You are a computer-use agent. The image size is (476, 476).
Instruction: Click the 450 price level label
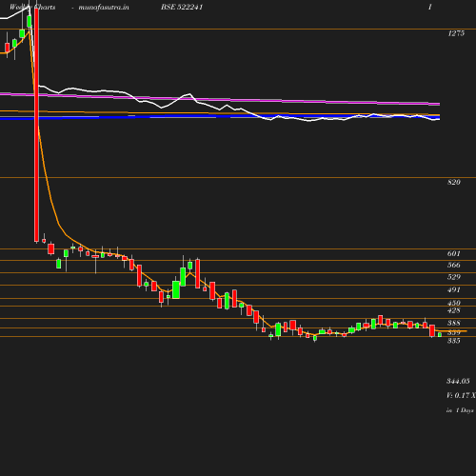point(454,303)
